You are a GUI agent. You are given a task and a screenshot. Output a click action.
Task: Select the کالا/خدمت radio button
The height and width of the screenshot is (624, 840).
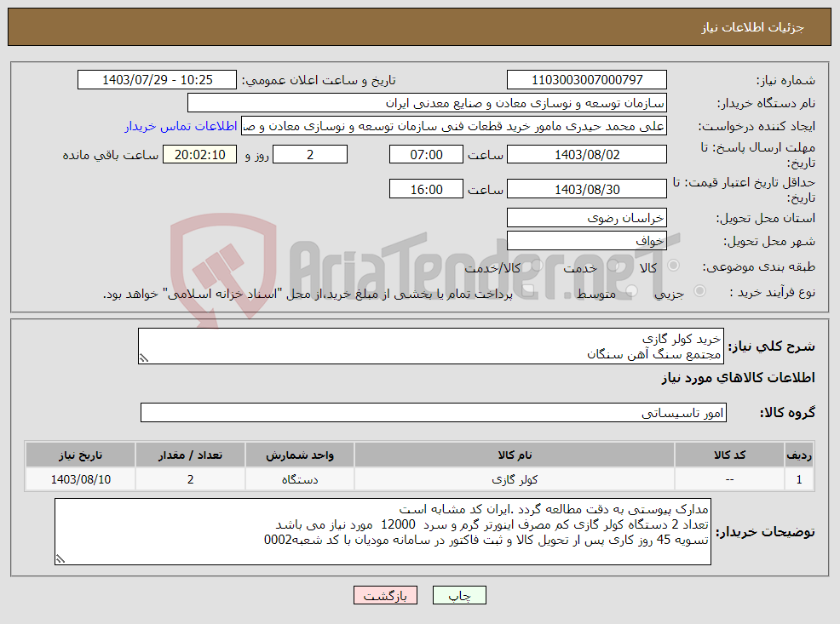(538, 266)
